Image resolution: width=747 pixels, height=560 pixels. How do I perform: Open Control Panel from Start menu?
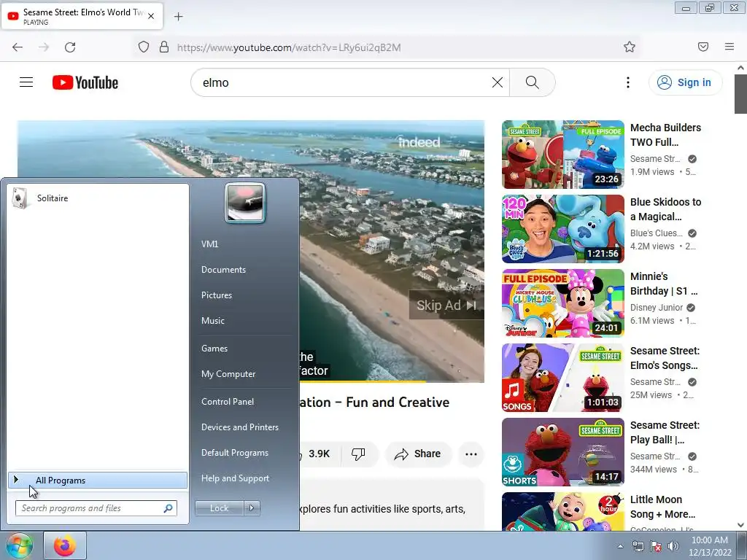(228, 402)
